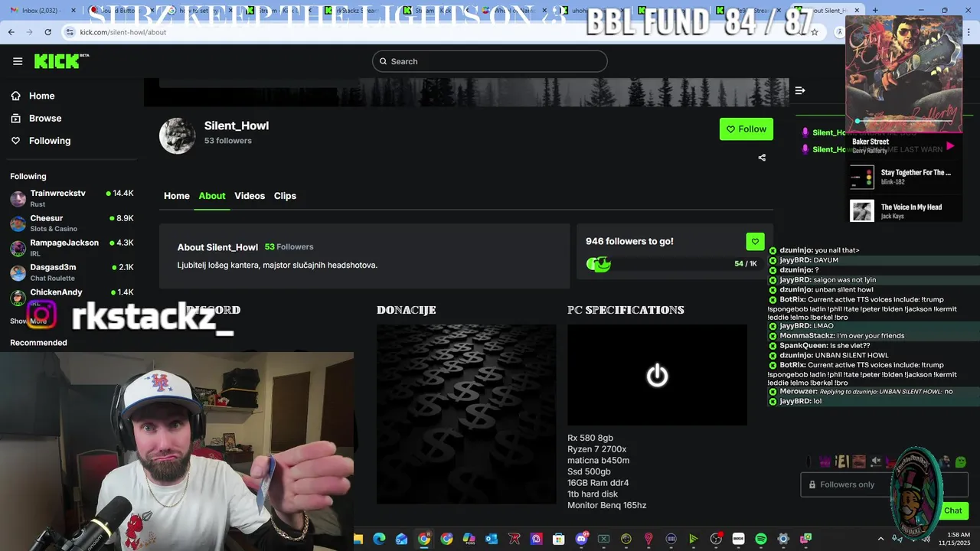The image size is (980, 551).
Task: Open File Explorer folder taskbar icon
Action: coord(358,539)
